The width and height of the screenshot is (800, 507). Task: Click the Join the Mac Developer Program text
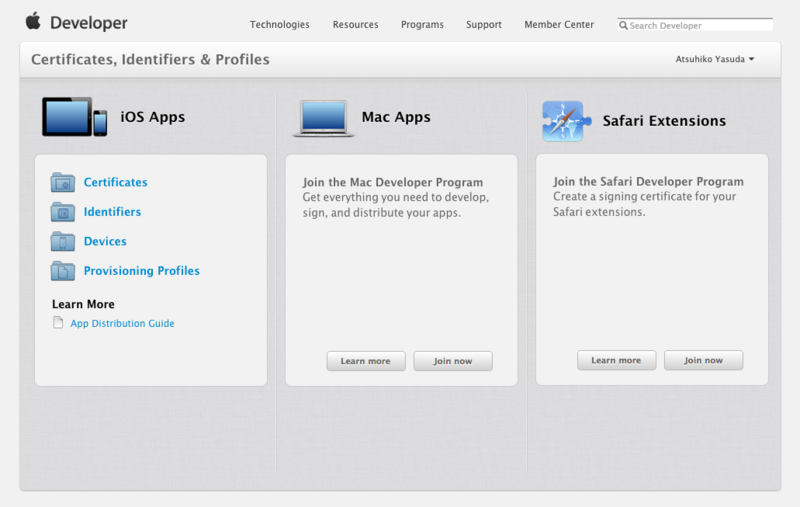point(392,182)
